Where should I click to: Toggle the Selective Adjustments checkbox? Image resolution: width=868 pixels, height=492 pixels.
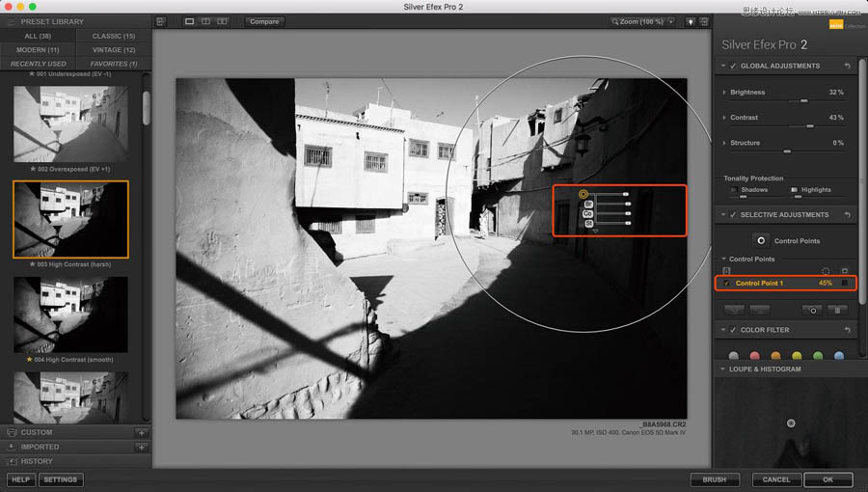tap(733, 215)
